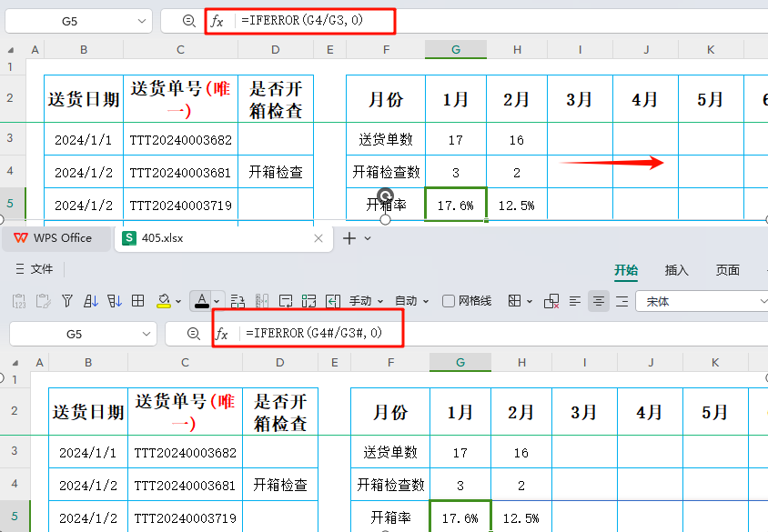Click the 月份 header cell in the lower sheet
The width and height of the screenshot is (768, 532).
390,412
